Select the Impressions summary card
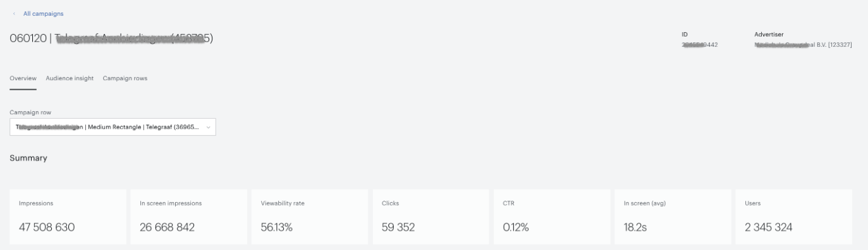The width and height of the screenshot is (868, 250). pos(68,217)
